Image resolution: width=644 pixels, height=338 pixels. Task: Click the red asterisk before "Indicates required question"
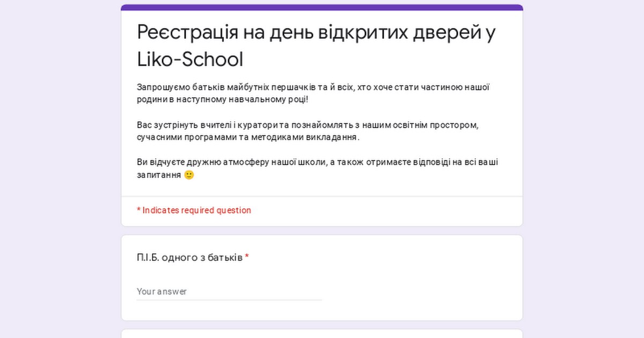point(138,210)
